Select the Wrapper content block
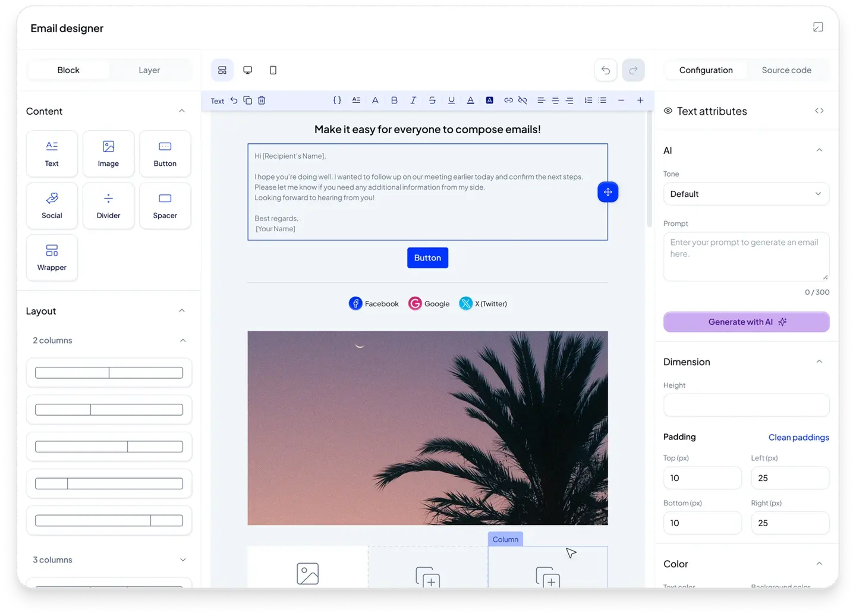Screen dimensions: 856x616 click(x=52, y=257)
